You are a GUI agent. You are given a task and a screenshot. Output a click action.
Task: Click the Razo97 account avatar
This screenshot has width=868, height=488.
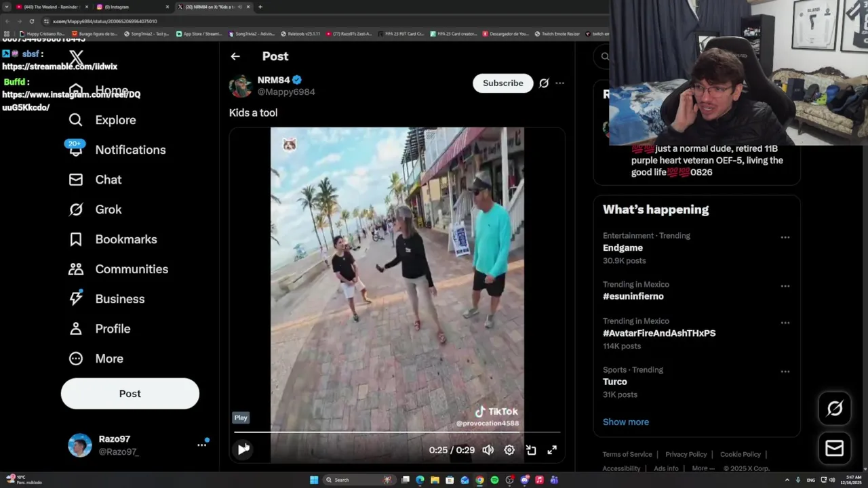(x=80, y=445)
